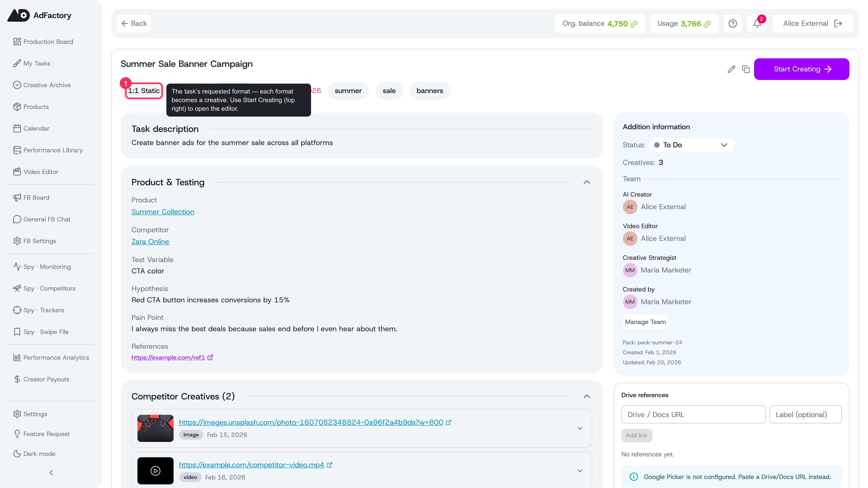This screenshot has width=868, height=488.
Task: Open Spy Trackers
Action: (38, 310)
